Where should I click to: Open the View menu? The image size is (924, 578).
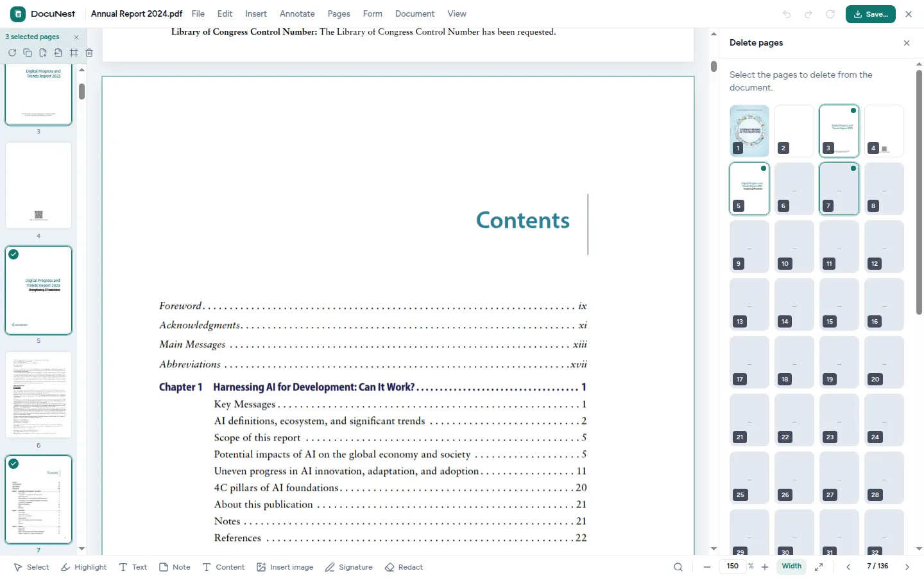[x=457, y=14]
